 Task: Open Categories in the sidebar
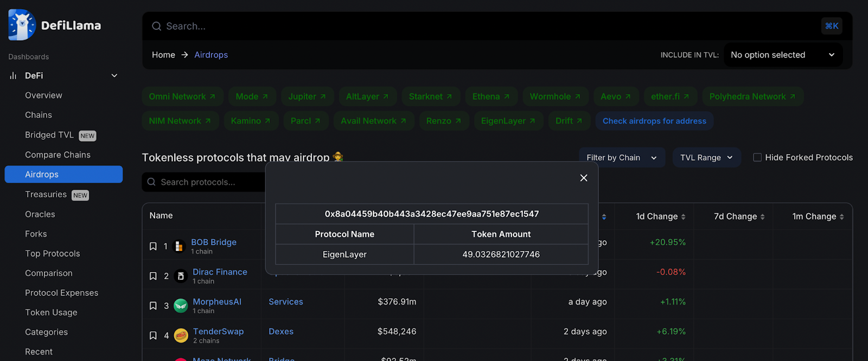click(47, 332)
